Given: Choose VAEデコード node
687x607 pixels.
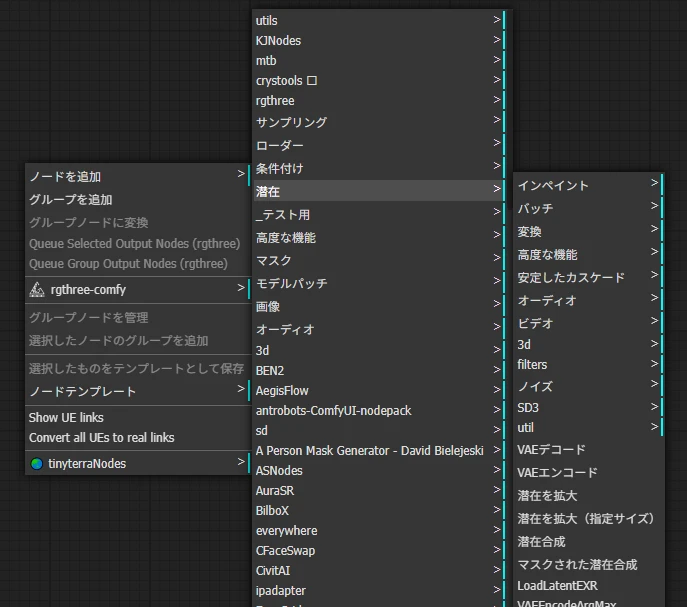Looking at the screenshot, I should click(x=551, y=450).
